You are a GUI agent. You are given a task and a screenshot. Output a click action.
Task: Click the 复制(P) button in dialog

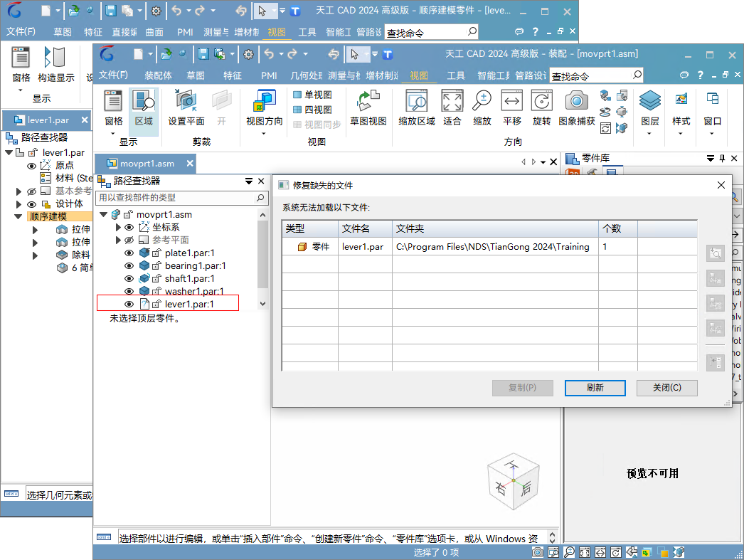pos(522,388)
